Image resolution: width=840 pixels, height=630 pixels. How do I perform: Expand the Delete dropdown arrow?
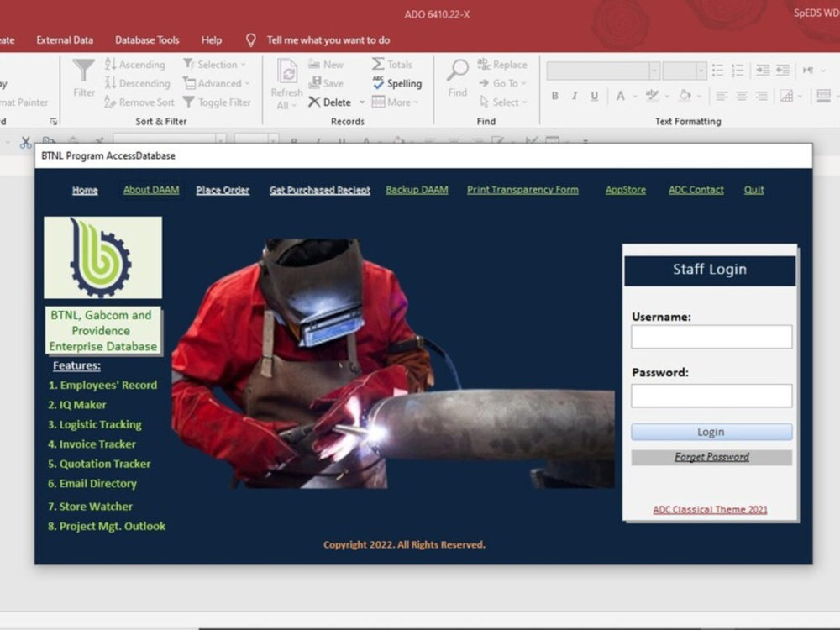[362, 102]
